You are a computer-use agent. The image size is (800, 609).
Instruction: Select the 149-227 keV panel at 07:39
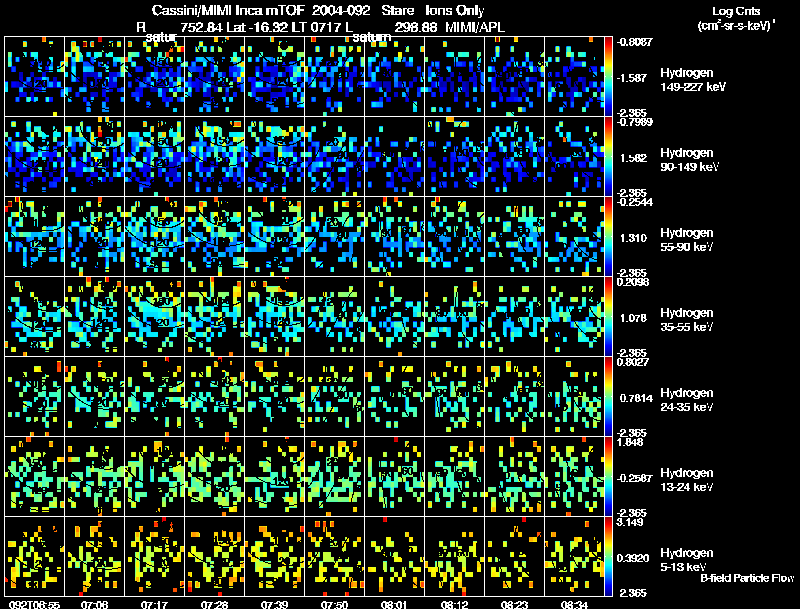[274, 77]
